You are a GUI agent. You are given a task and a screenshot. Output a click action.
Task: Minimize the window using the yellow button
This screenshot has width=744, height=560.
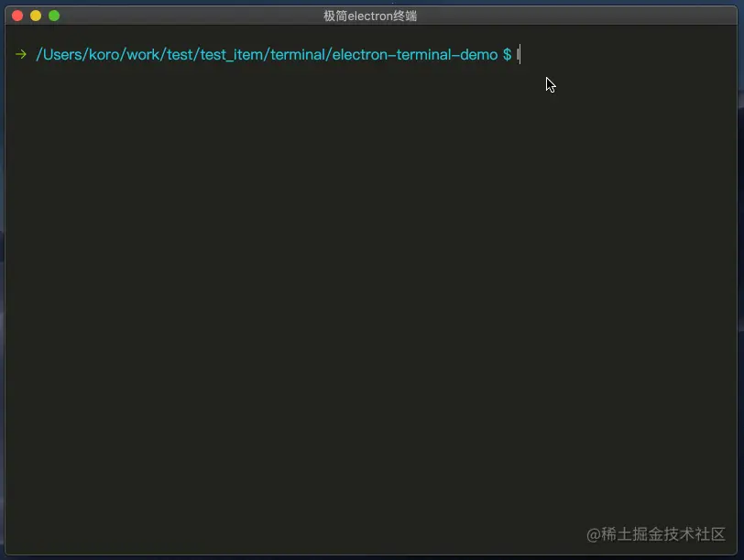click(x=36, y=16)
